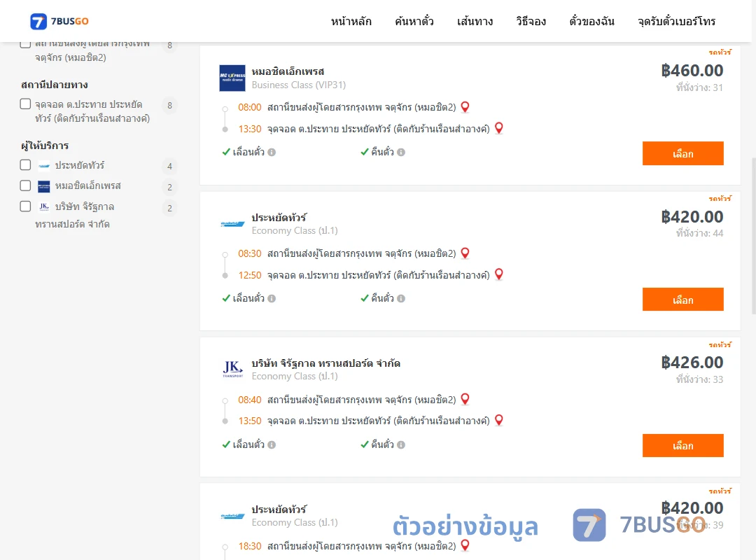Select วิธีจอง in the top menu

(531, 21)
